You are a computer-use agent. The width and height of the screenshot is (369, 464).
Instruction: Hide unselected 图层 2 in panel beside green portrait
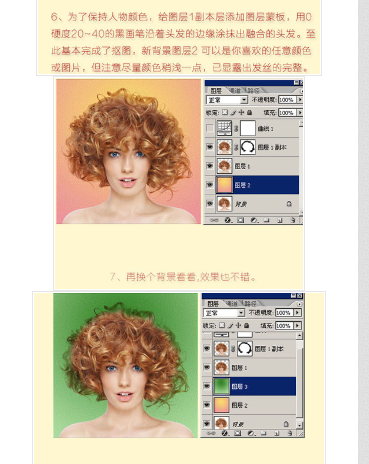coord(207,405)
